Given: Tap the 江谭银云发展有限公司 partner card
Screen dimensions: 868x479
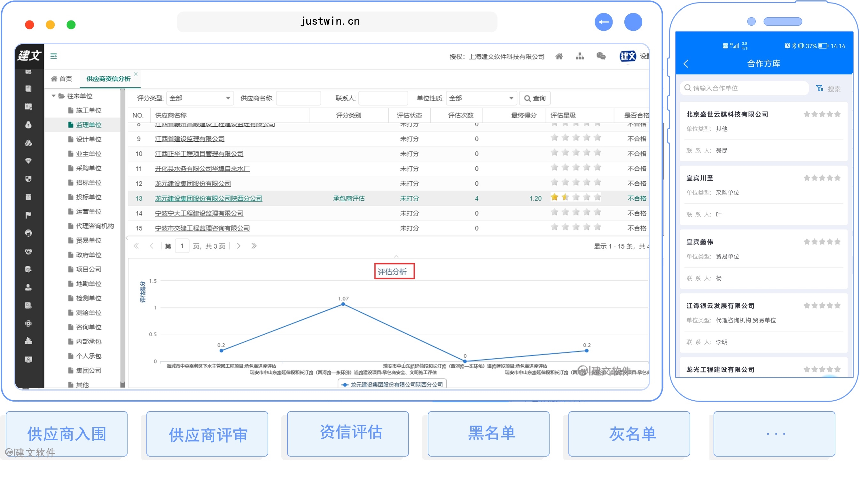Looking at the screenshot, I should 763,323.
